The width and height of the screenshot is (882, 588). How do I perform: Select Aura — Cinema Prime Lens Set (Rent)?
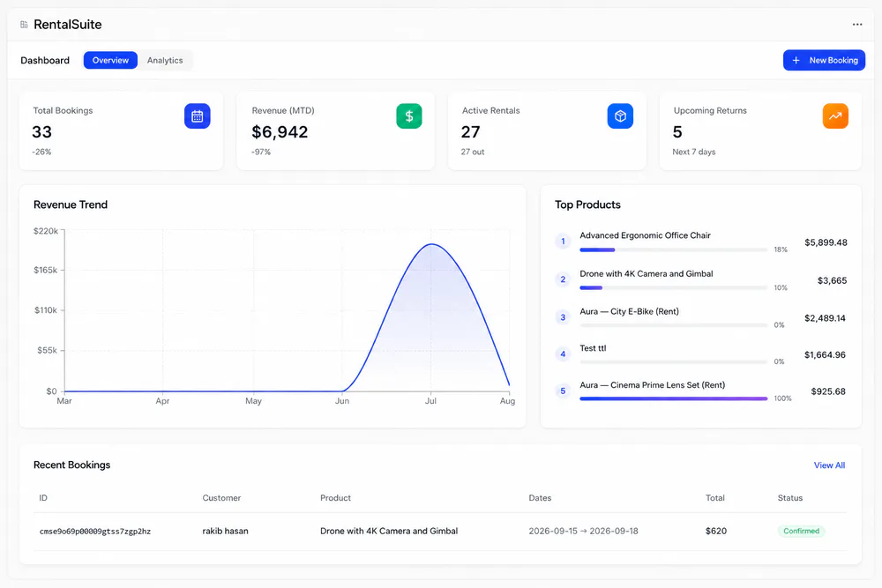(653, 385)
